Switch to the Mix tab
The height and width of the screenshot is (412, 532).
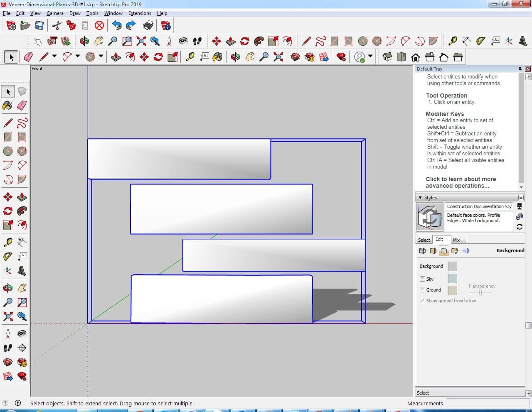(x=456, y=240)
